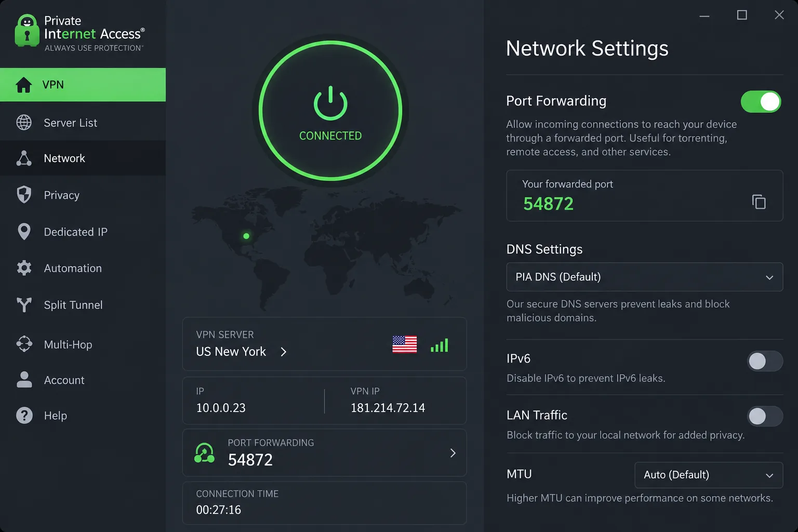The height and width of the screenshot is (532, 798).
Task: Click the US New York server name
Action: 231,352
